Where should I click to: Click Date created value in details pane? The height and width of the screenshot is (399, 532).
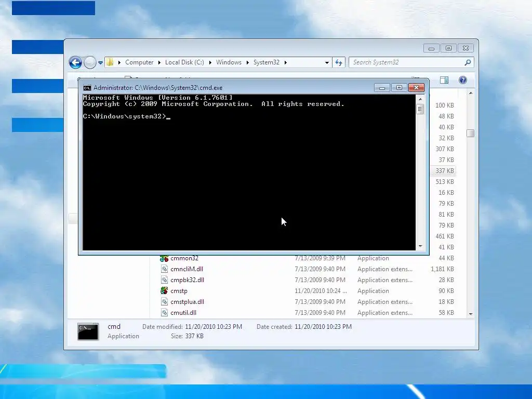pos(323,327)
